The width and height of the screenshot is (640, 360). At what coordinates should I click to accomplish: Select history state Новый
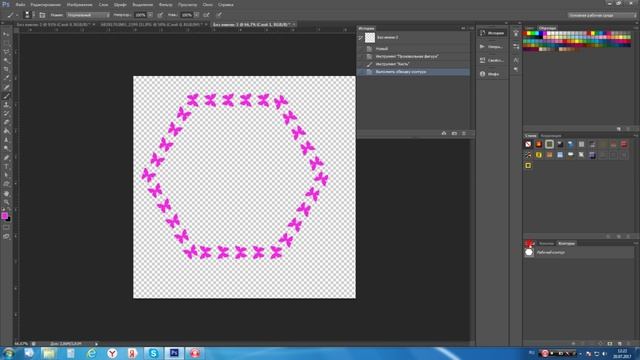[x=414, y=49]
